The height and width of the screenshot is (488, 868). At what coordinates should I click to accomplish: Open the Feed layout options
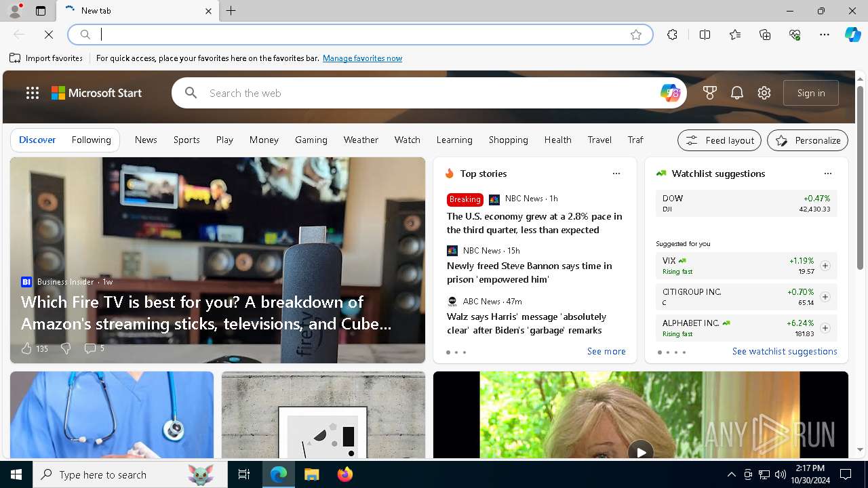(719, 140)
